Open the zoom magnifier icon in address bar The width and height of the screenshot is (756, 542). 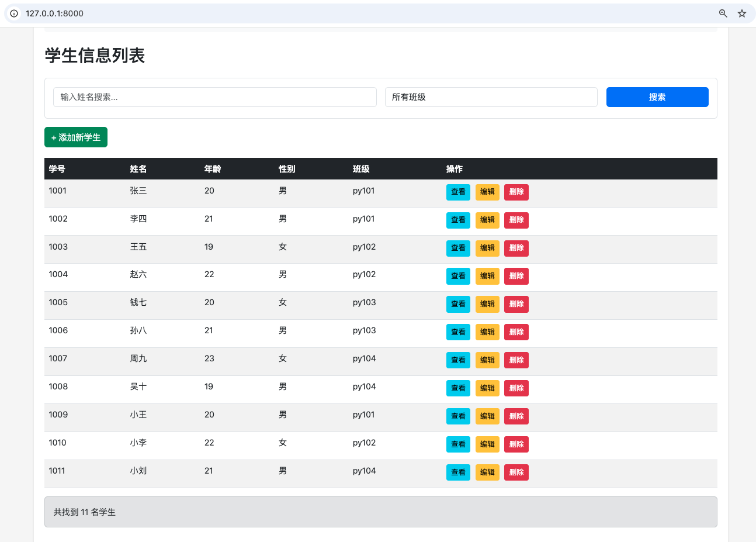coord(723,13)
